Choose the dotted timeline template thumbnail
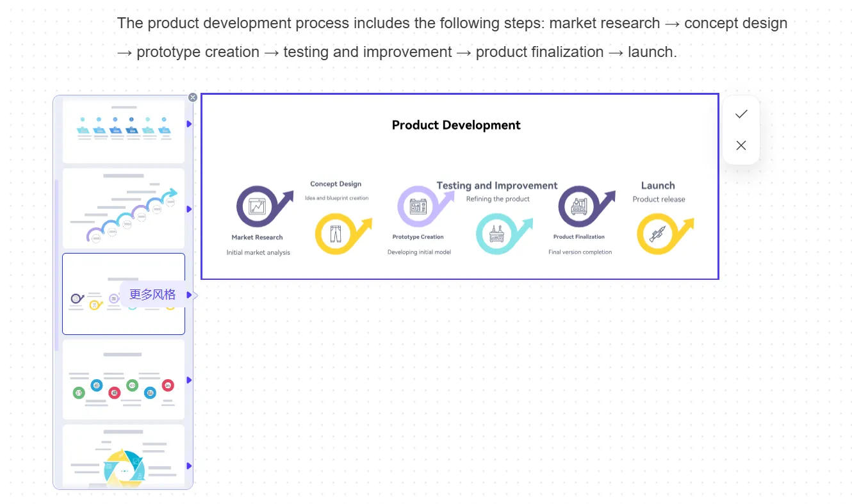 click(x=123, y=131)
